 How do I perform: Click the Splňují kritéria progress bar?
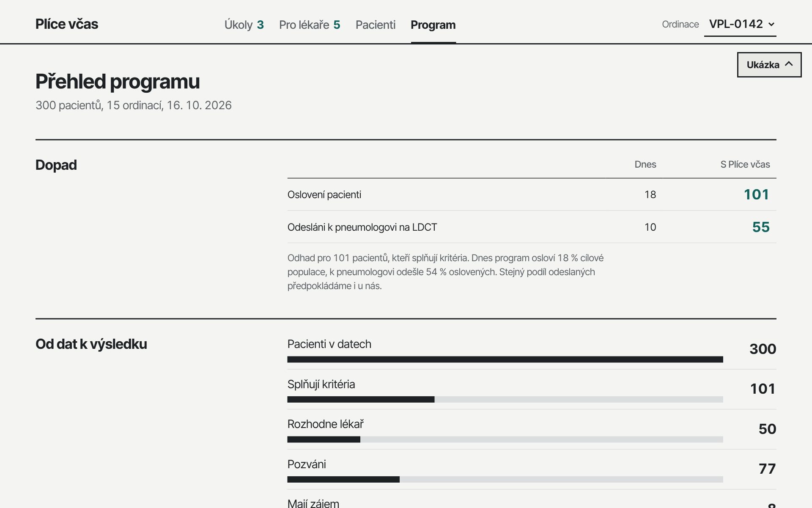tap(505, 399)
